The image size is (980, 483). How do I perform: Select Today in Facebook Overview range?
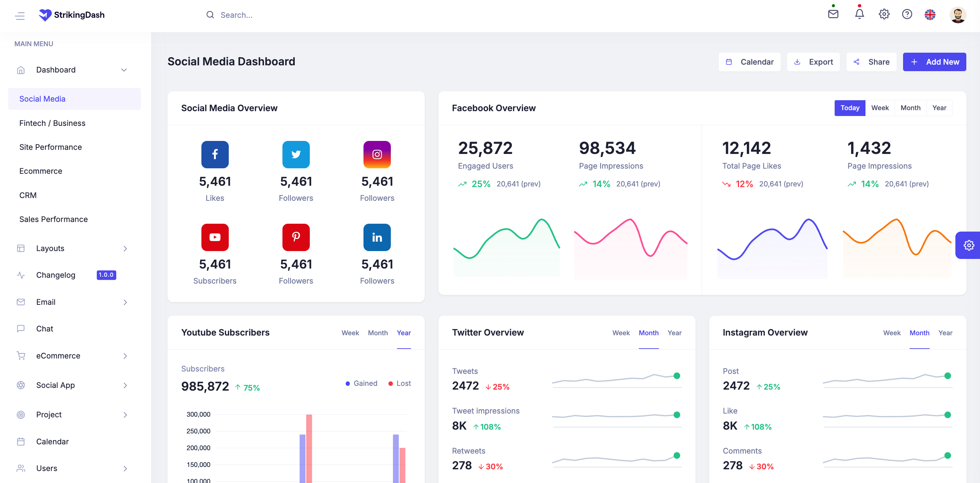click(x=849, y=108)
